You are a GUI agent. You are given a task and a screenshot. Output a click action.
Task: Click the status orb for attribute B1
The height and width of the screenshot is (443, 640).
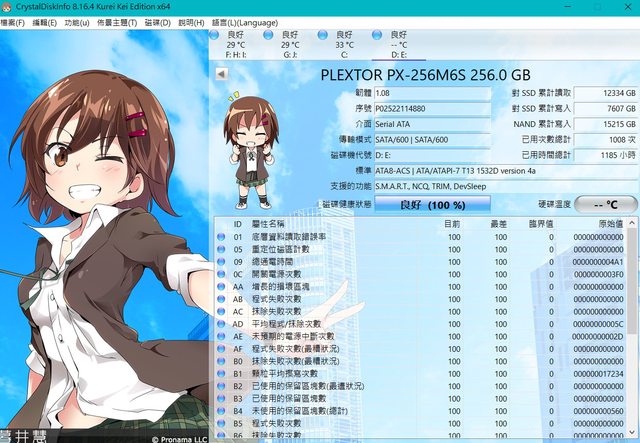pos(221,374)
